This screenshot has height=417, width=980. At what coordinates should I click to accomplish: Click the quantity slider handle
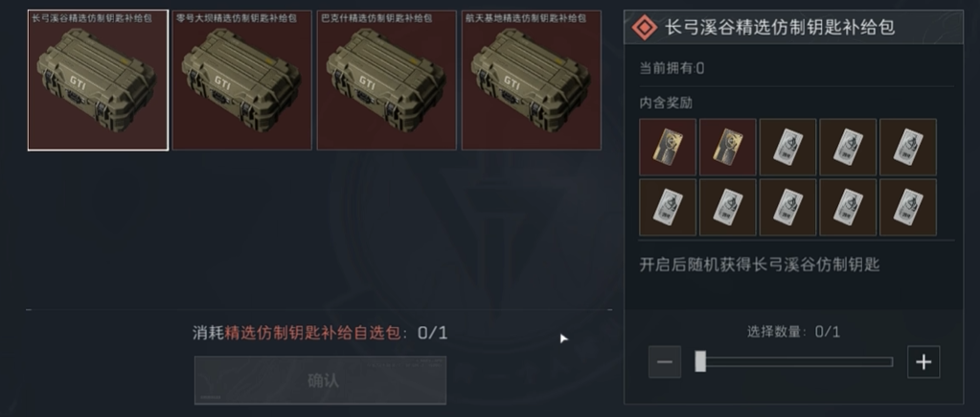pyautogui.click(x=700, y=361)
